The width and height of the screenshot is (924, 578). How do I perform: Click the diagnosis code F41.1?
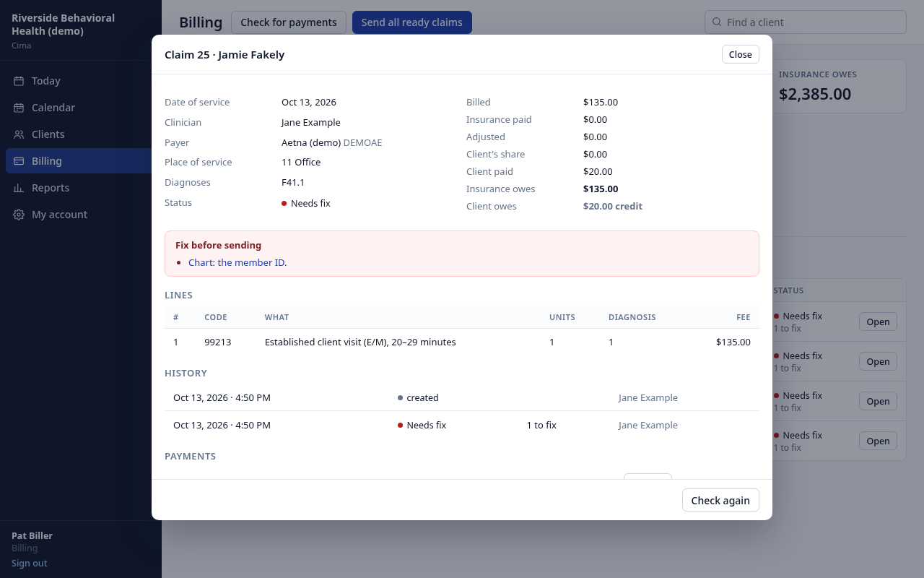(293, 183)
